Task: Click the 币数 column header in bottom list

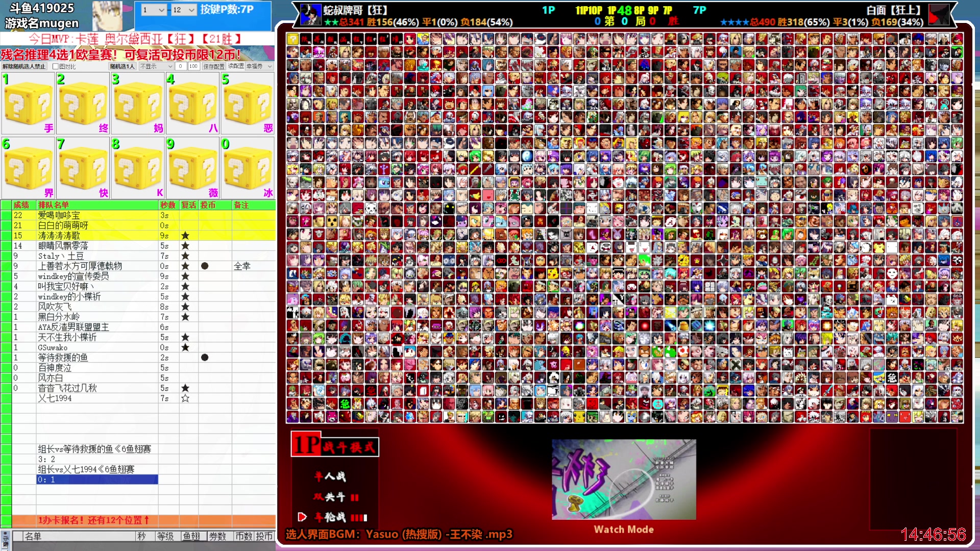Action: tap(244, 536)
